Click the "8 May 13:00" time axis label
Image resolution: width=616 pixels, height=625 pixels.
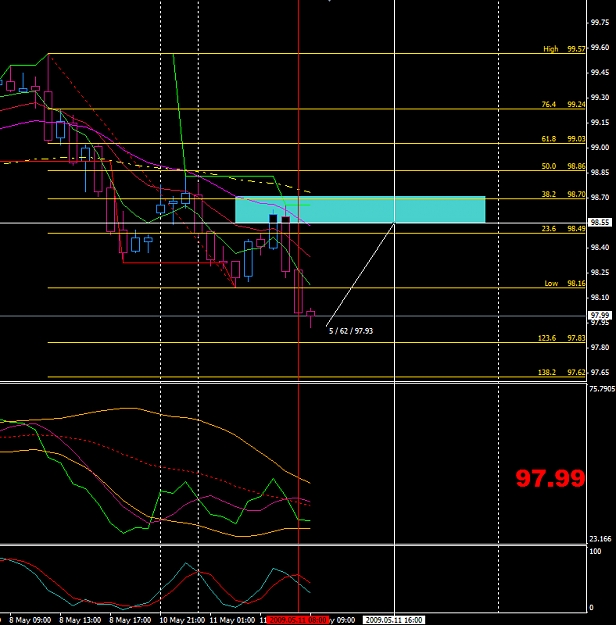(80, 620)
